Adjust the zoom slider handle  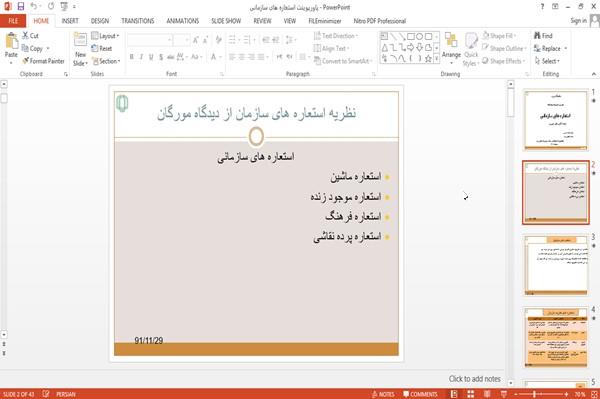[534, 394]
